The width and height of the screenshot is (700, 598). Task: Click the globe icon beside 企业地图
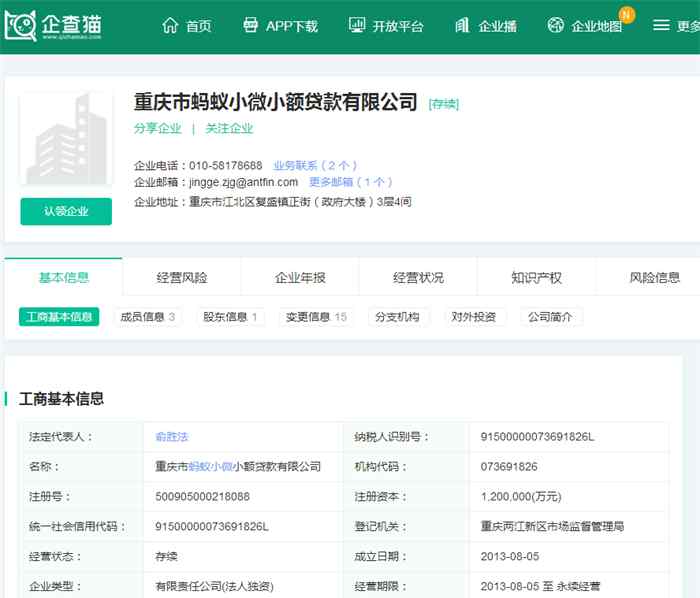click(x=556, y=25)
